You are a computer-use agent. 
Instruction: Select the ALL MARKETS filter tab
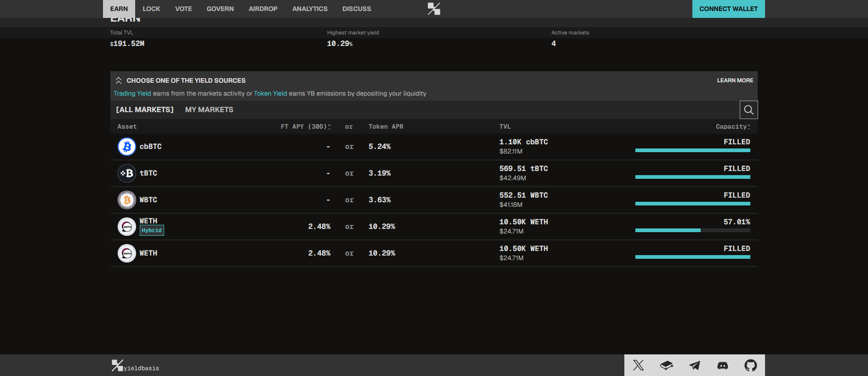coord(145,110)
